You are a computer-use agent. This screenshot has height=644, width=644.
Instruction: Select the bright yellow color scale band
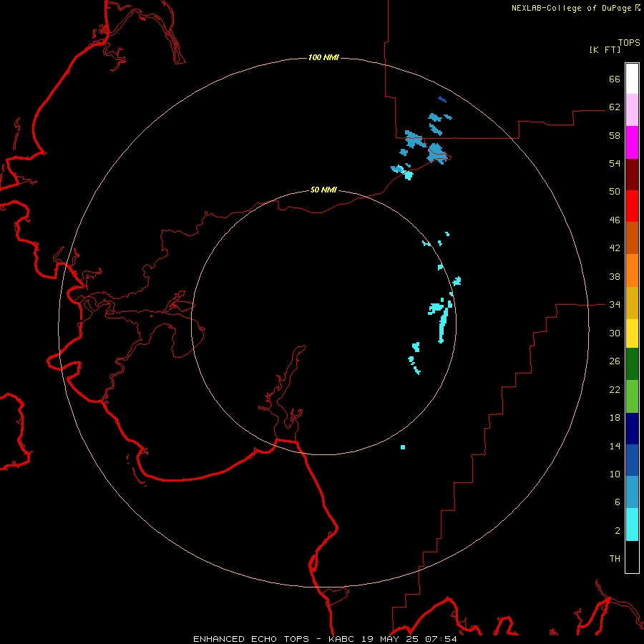click(632, 333)
